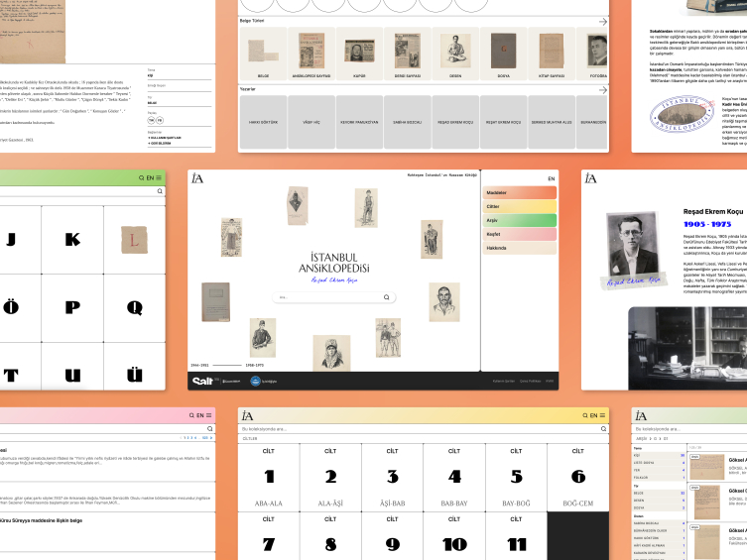Open the pink Keşfet menu item
The width and height of the screenshot is (747, 560).
point(519,234)
